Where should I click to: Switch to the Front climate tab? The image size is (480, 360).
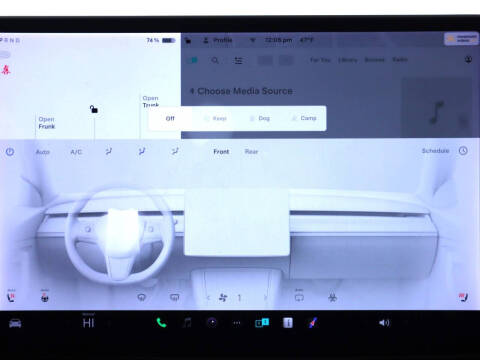pos(221,152)
